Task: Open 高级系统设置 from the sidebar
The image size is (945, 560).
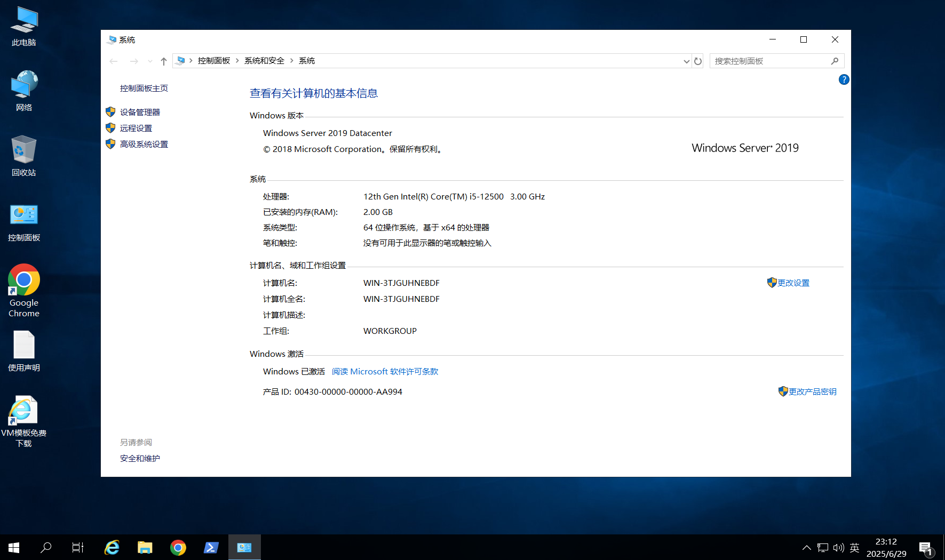Action: pyautogui.click(x=144, y=144)
